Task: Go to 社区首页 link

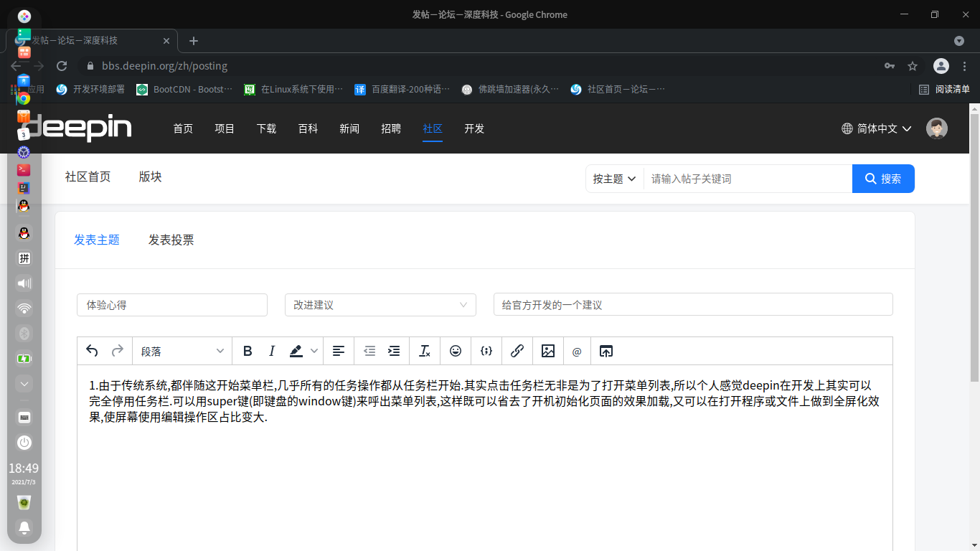Action: point(88,176)
